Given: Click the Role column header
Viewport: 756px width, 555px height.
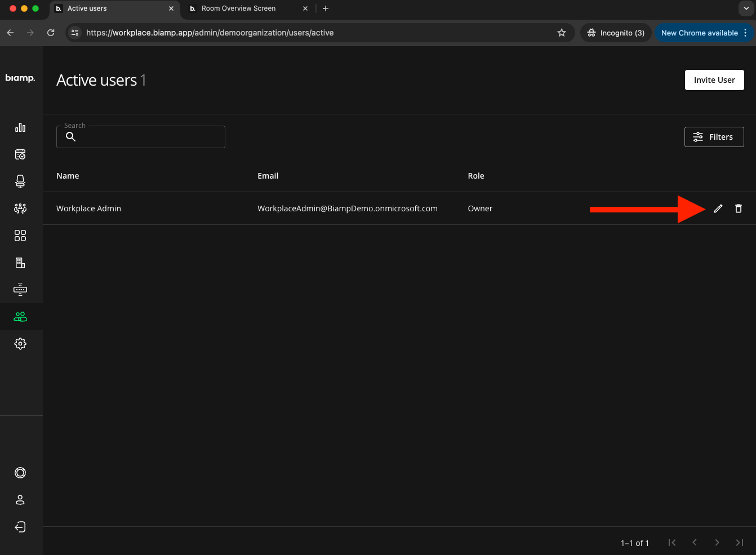Looking at the screenshot, I should [476, 176].
